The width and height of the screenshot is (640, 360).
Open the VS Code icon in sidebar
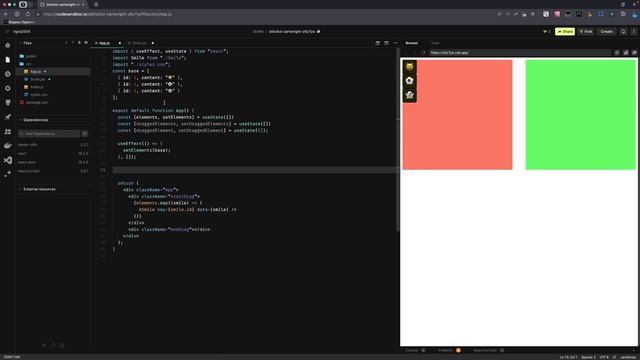pos(8,160)
